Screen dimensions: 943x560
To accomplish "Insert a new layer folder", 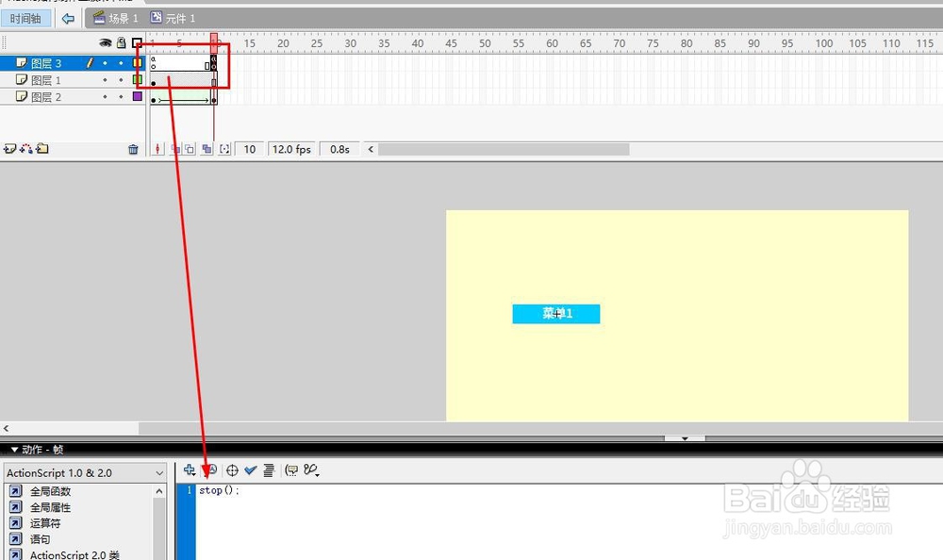I will [x=42, y=149].
